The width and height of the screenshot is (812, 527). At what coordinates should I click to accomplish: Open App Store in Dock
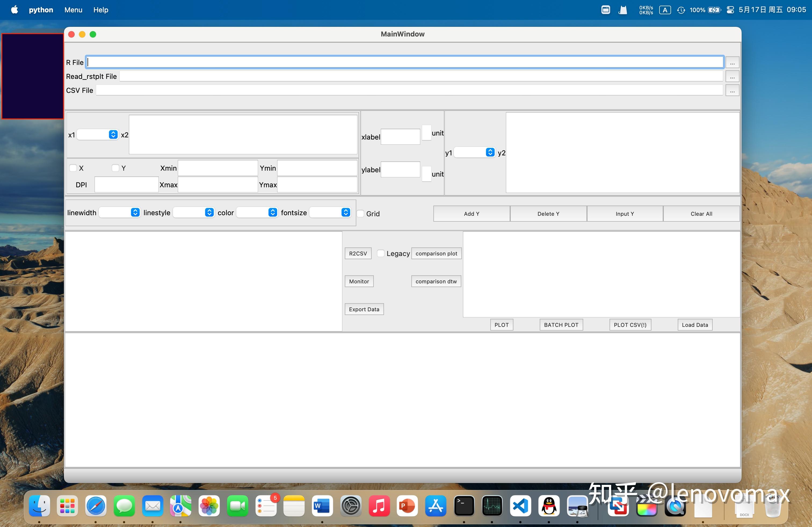[x=436, y=506]
